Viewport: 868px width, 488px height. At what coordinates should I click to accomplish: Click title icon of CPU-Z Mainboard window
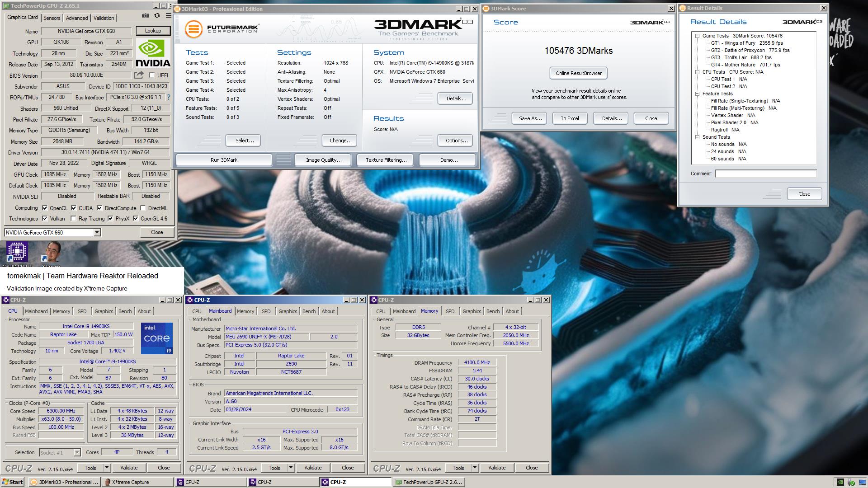tap(190, 300)
